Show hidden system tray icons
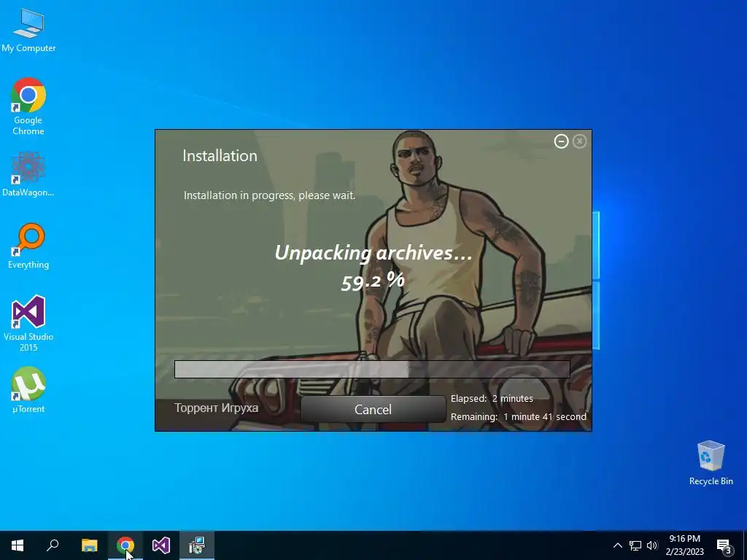This screenshot has width=747, height=560. tap(617, 545)
